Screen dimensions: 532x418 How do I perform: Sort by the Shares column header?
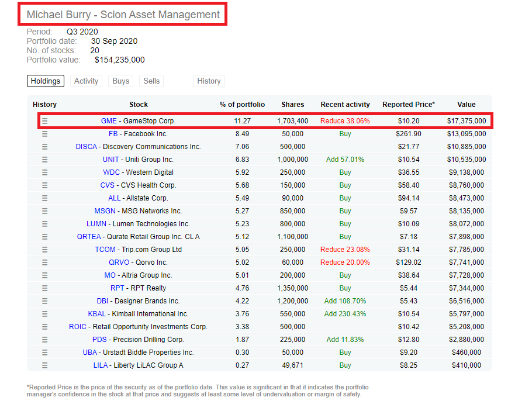[x=293, y=105]
